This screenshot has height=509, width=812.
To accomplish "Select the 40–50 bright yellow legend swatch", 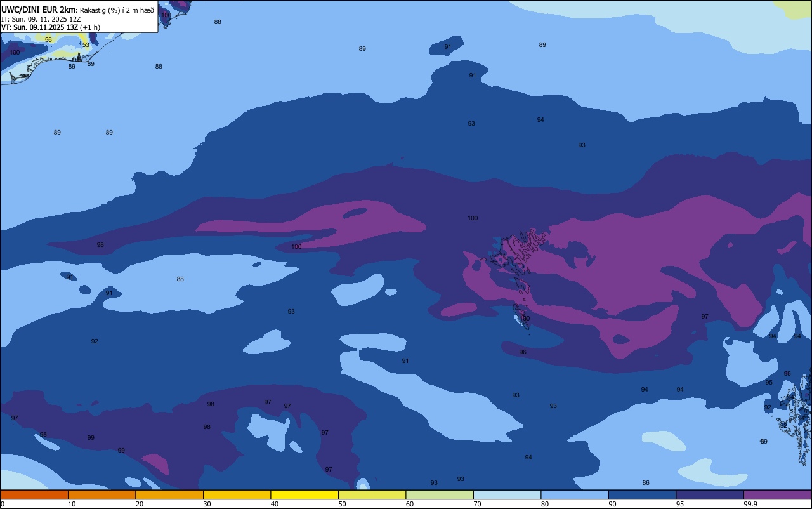I will coord(304,494).
